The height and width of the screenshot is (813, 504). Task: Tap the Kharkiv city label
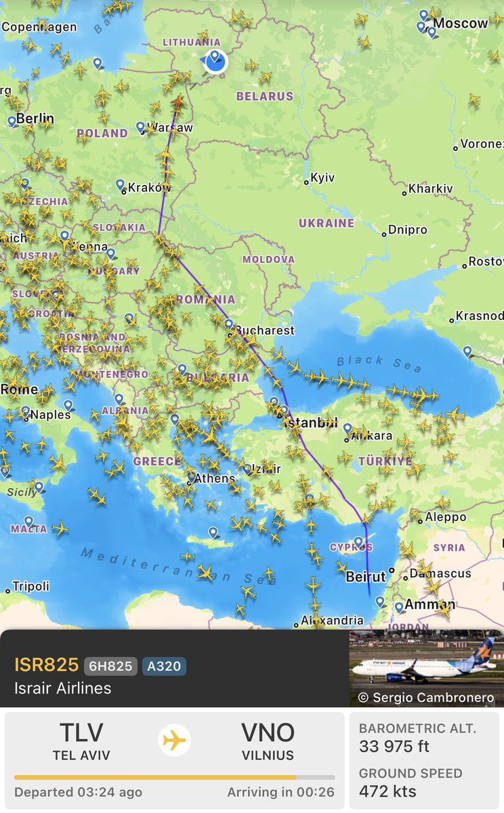click(431, 189)
